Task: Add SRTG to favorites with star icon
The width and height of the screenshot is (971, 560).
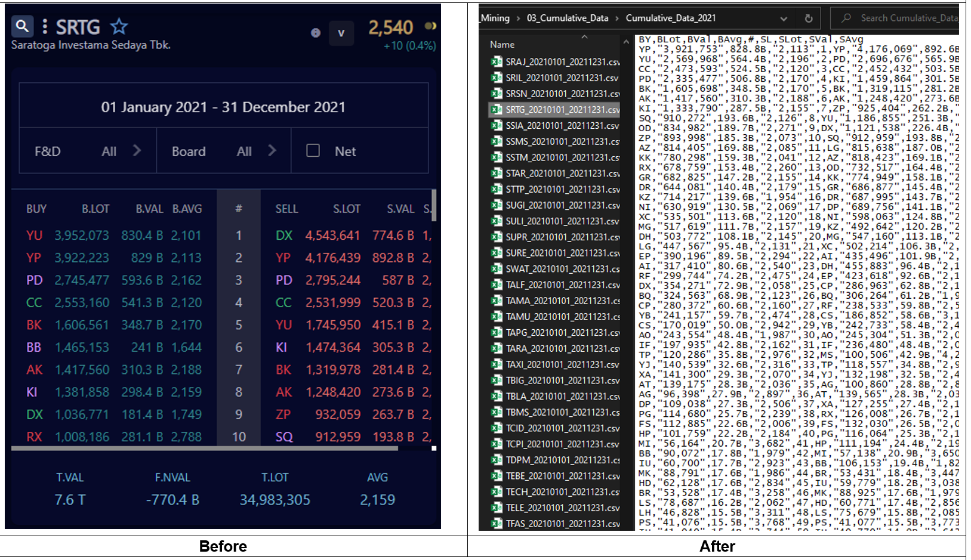Action: [119, 26]
